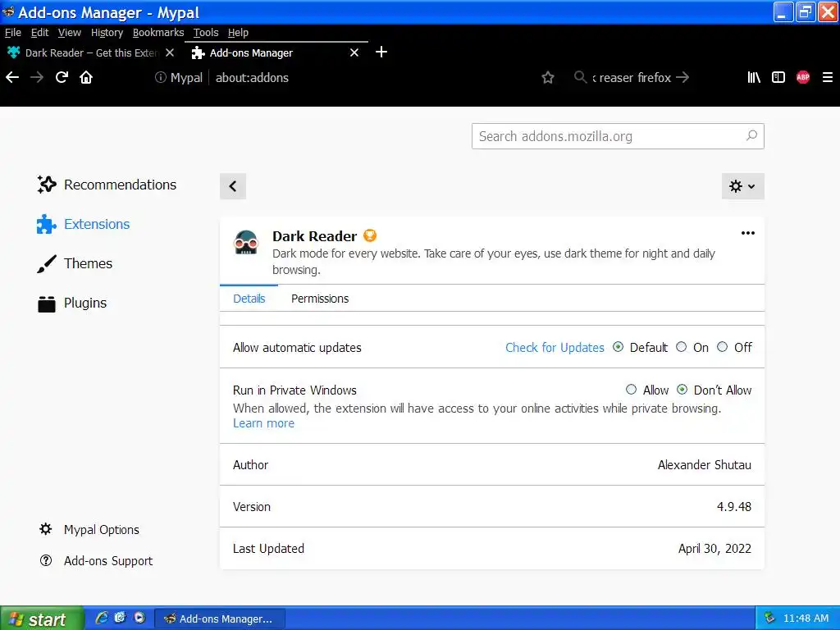Screen dimensions: 840x630
Task: Click the system tray icon near clock
Action: pos(769,618)
